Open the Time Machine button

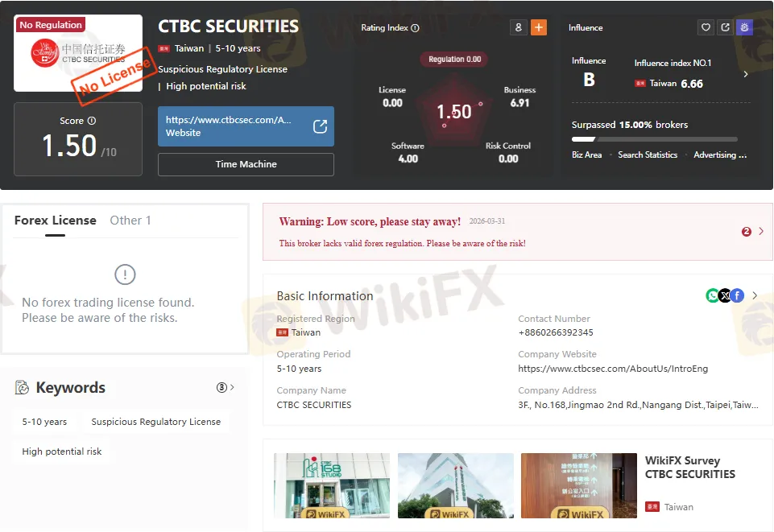pos(246,164)
